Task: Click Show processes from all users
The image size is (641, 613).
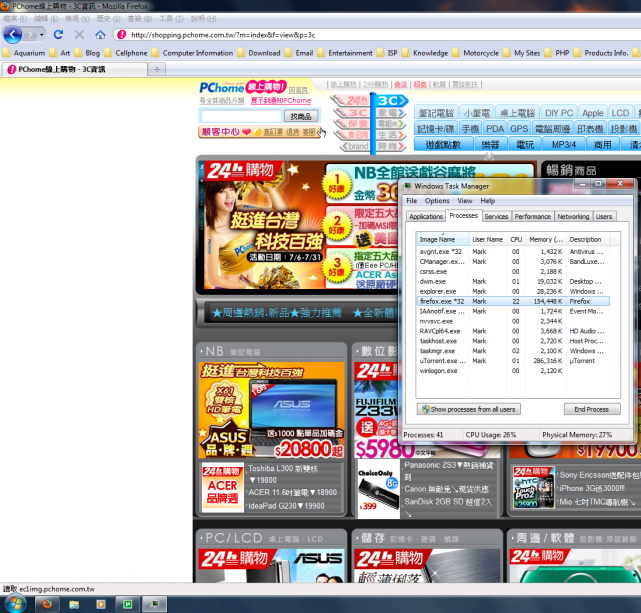Action: click(x=468, y=409)
